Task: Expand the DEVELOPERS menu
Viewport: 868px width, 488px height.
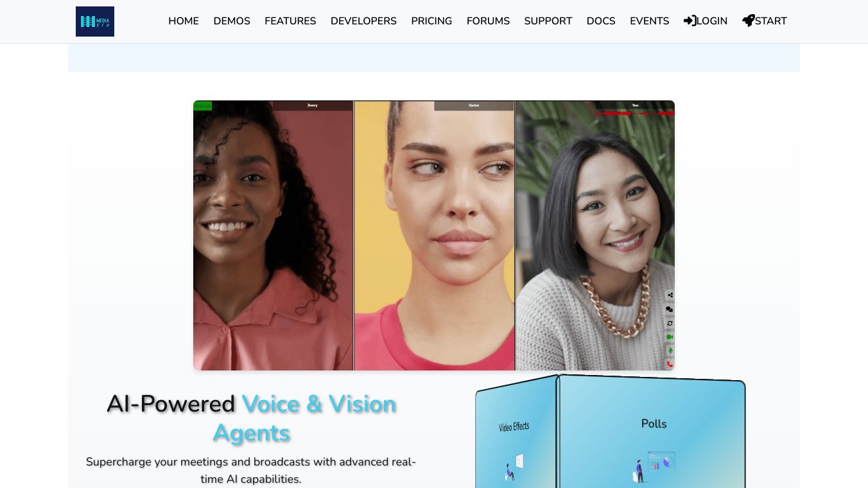Action: click(363, 21)
